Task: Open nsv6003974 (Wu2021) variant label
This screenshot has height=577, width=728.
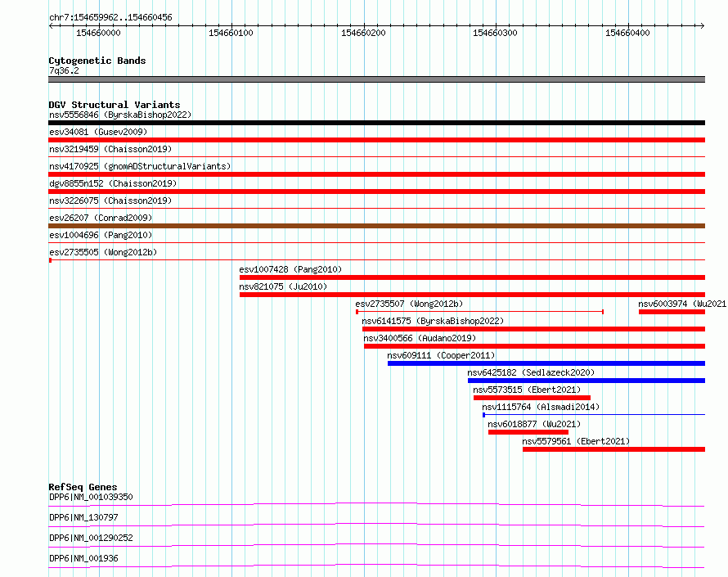Action: [x=682, y=304]
